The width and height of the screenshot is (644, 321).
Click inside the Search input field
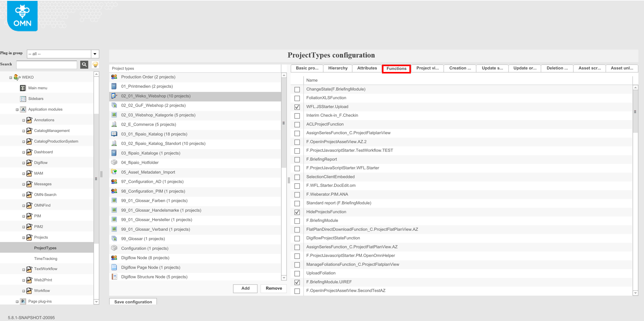(x=46, y=65)
